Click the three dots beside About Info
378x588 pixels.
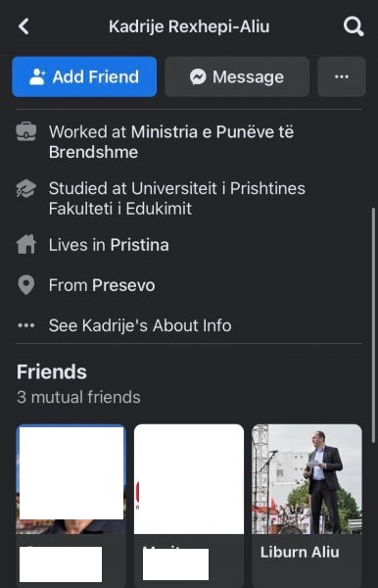click(x=26, y=325)
